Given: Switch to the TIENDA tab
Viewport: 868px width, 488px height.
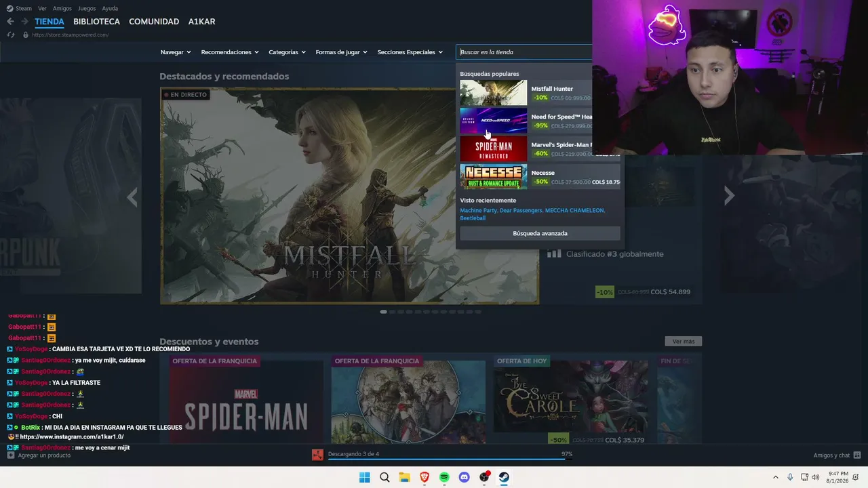Looking at the screenshot, I should click(50, 22).
